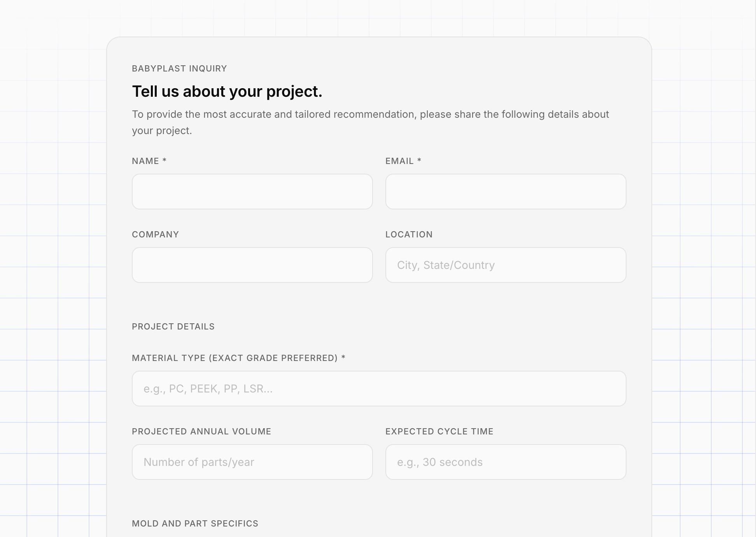The image size is (756, 537).
Task: Select the Email text box
Action: tap(506, 192)
